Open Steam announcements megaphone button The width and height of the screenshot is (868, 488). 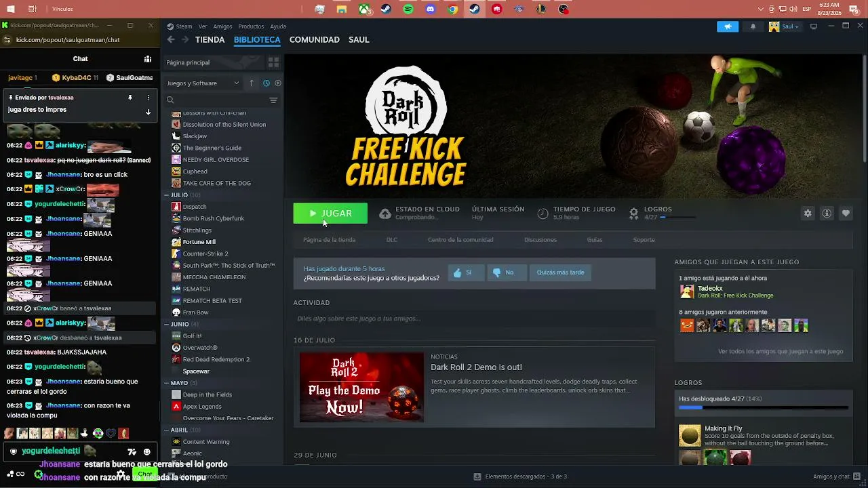pyautogui.click(x=728, y=26)
